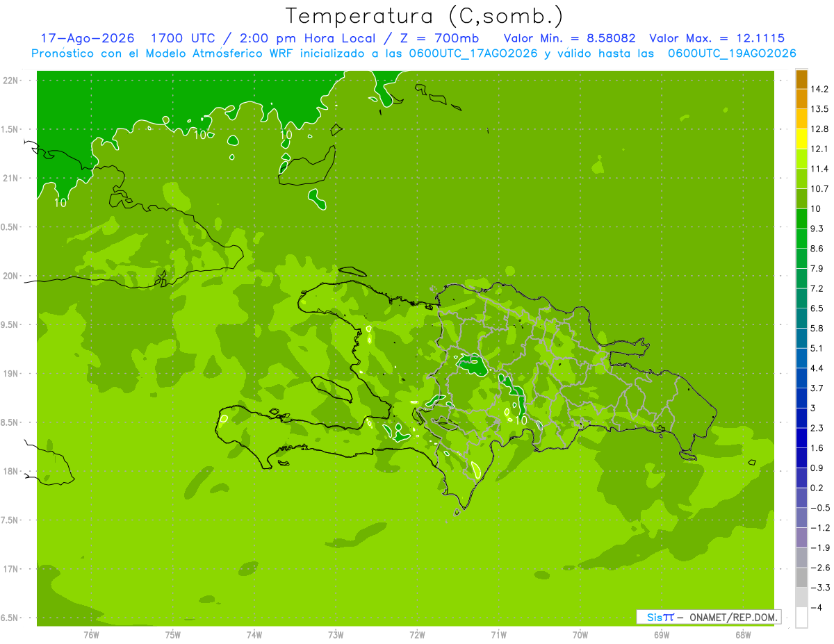The height and width of the screenshot is (644, 834).
Task: Click the "19N" latitude label
Action: tap(10, 373)
